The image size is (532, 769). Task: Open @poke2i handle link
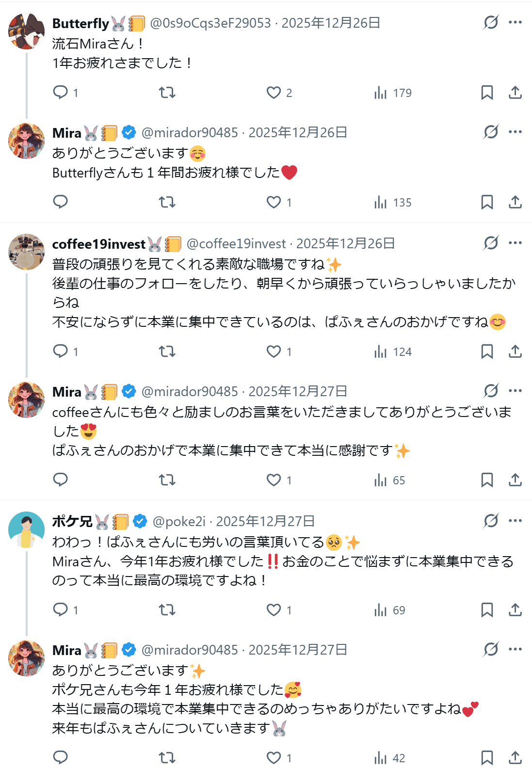point(179,521)
